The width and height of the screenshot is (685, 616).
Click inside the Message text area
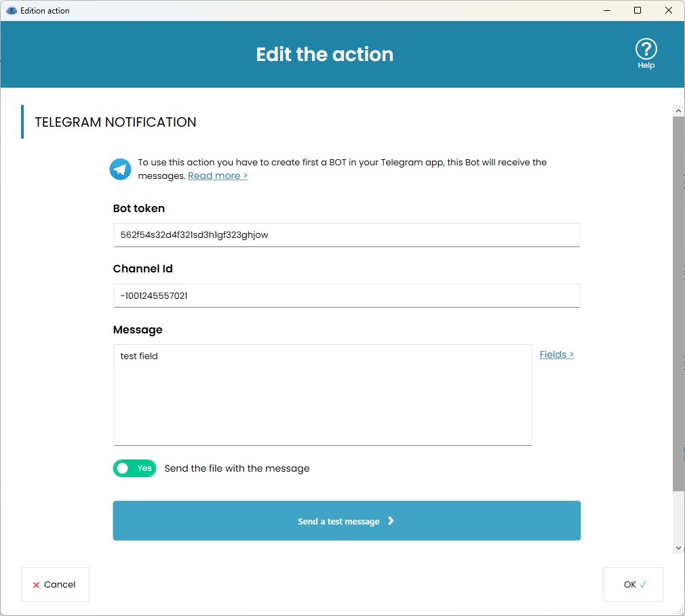pos(322,395)
